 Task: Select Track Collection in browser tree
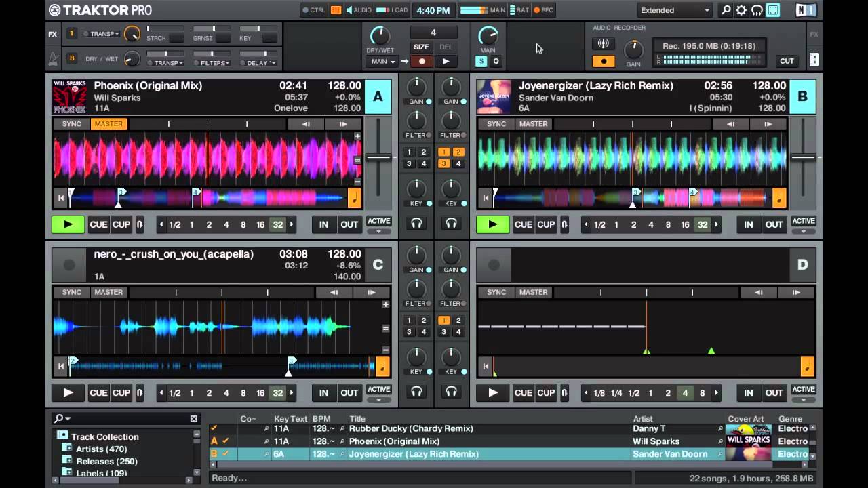click(104, 436)
